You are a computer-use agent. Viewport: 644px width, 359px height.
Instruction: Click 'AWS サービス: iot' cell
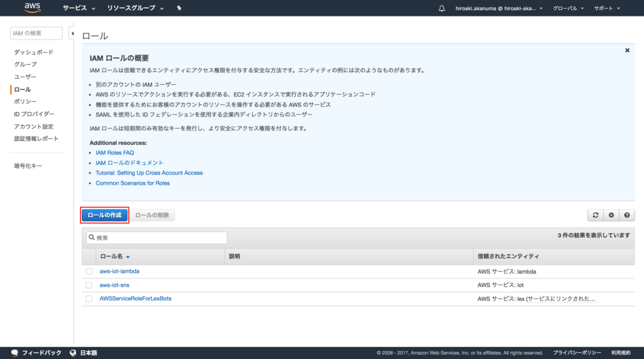pyautogui.click(x=501, y=285)
